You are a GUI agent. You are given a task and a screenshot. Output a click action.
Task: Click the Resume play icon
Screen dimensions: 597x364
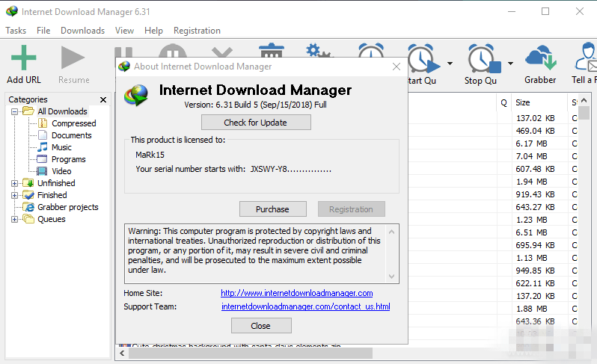click(73, 58)
